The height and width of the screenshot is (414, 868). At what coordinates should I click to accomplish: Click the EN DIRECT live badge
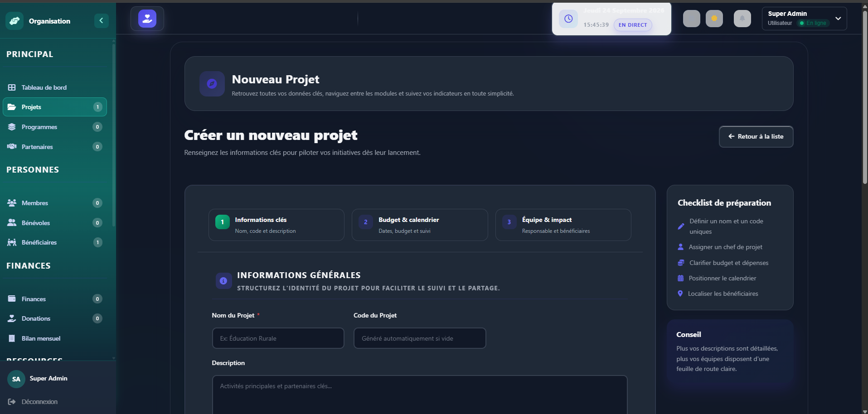[x=633, y=25]
